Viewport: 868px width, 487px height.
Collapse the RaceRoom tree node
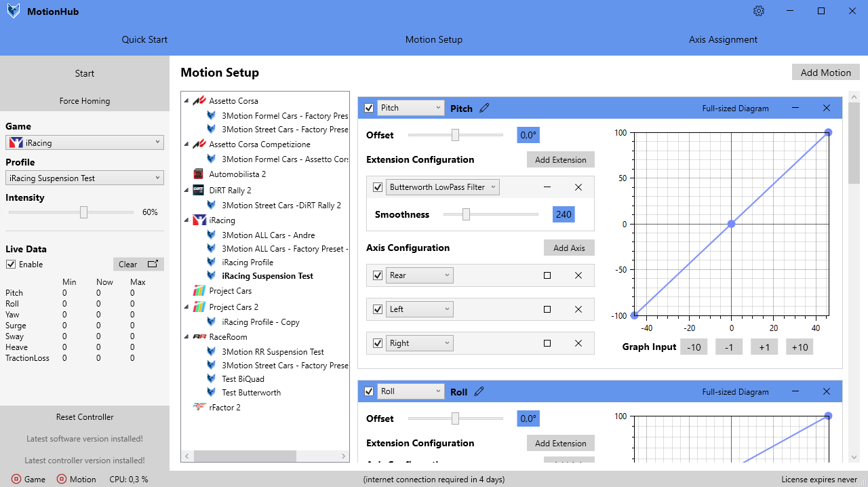coord(186,337)
